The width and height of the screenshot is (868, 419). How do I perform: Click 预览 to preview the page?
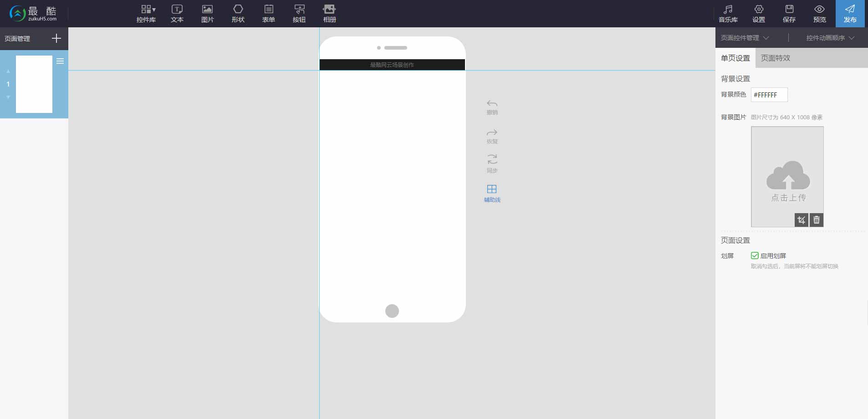pyautogui.click(x=819, y=14)
